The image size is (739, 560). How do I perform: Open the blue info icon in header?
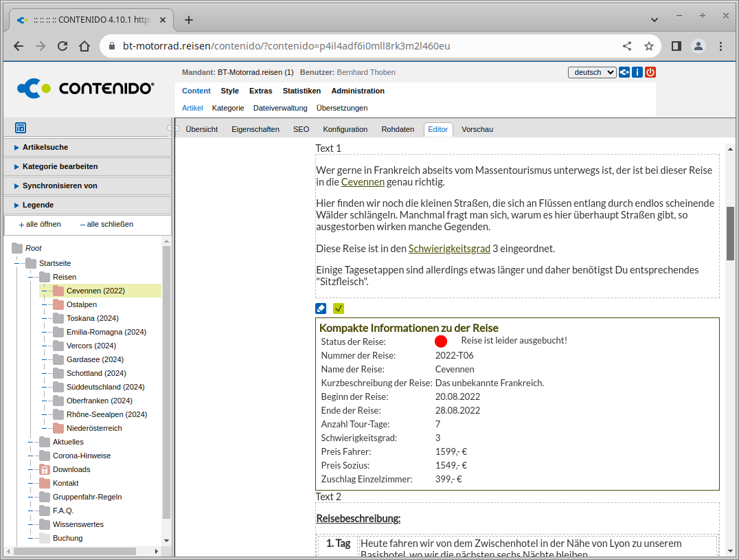point(637,72)
